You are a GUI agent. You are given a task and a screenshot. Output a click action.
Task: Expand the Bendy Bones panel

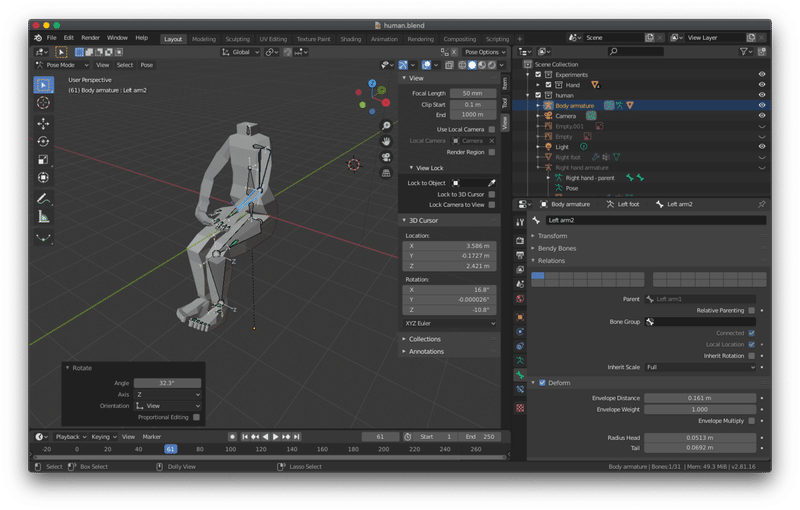pos(557,248)
